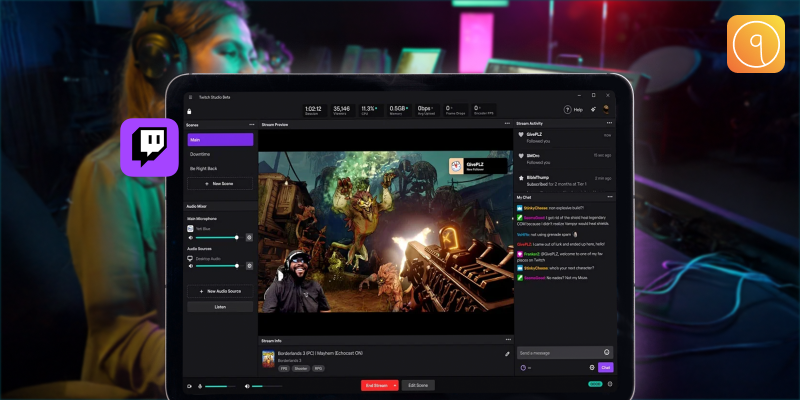Click the GOOD connection status badge
Viewport: 800px width, 400px height.
595,384
